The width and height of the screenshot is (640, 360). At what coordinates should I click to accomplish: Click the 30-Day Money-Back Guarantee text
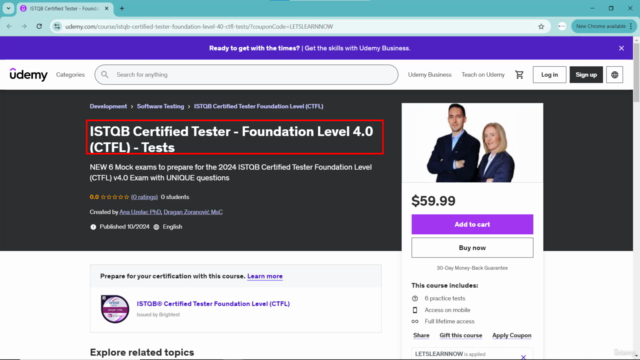point(472,268)
